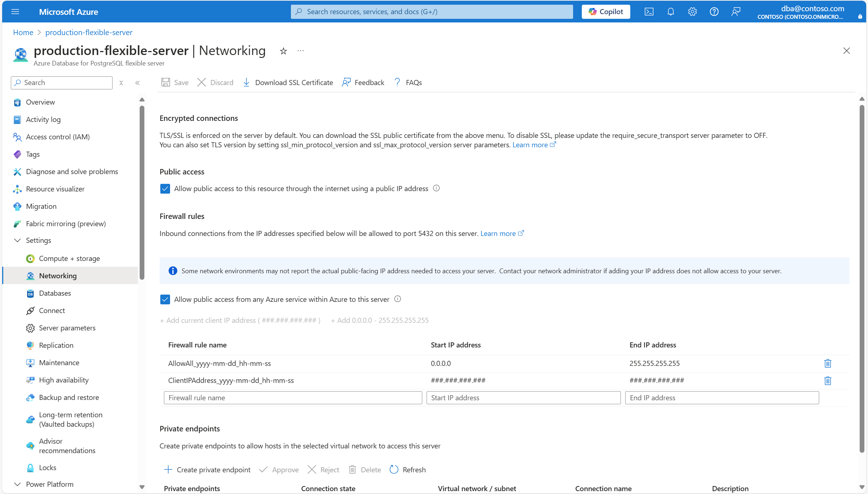View notifications bell
Viewport: 868px width, 494px height.
[670, 11]
